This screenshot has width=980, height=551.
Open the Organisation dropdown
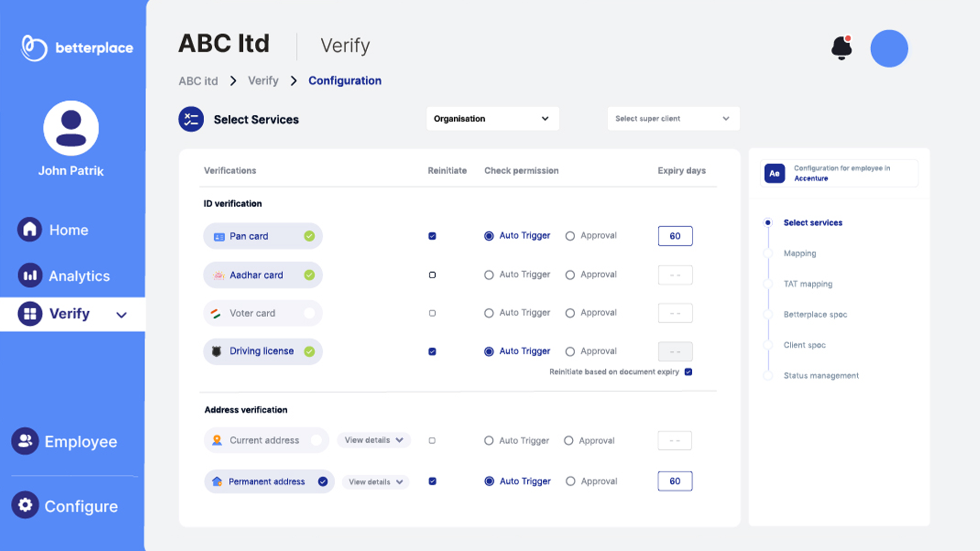[492, 119]
